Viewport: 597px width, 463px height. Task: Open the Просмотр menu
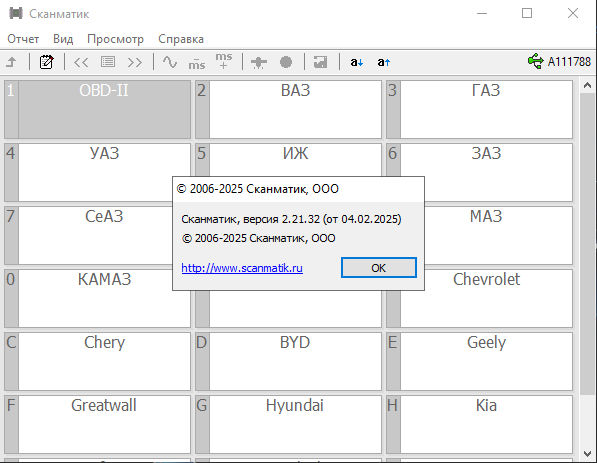click(x=115, y=39)
